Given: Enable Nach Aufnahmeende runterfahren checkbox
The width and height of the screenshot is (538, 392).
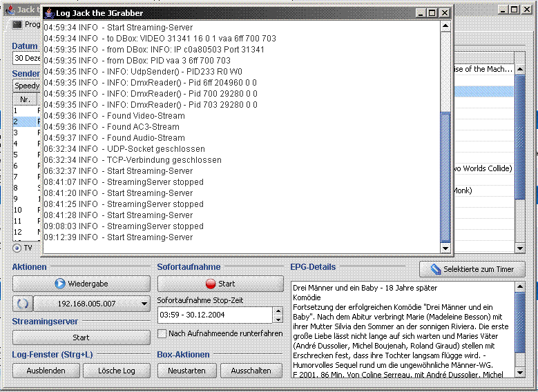Looking at the screenshot, I should point(162,333).
